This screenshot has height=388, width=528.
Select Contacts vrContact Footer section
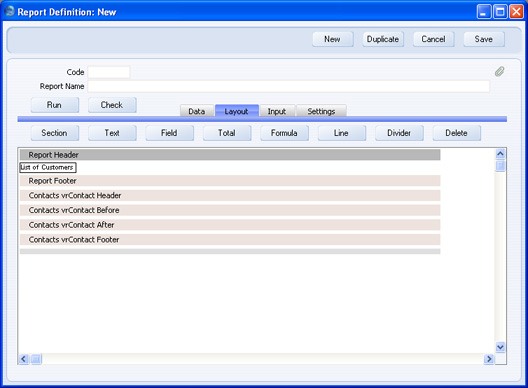[230, 239]
